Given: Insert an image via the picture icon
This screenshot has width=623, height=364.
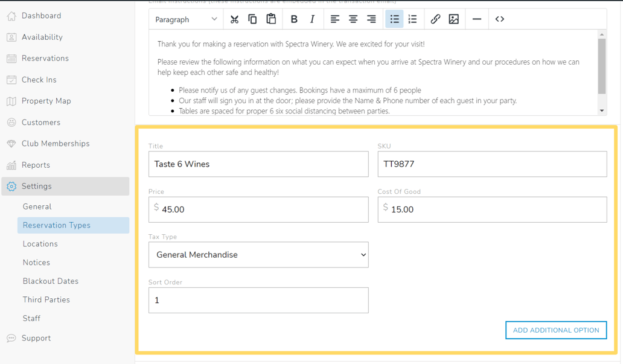Looking at the screenshot, I should point(455,19).
